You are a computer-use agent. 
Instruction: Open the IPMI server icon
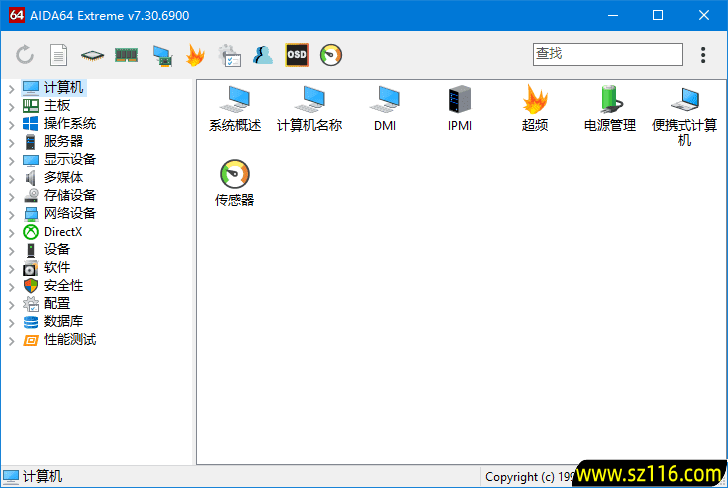pyautogui.click(x=460, y=109)
